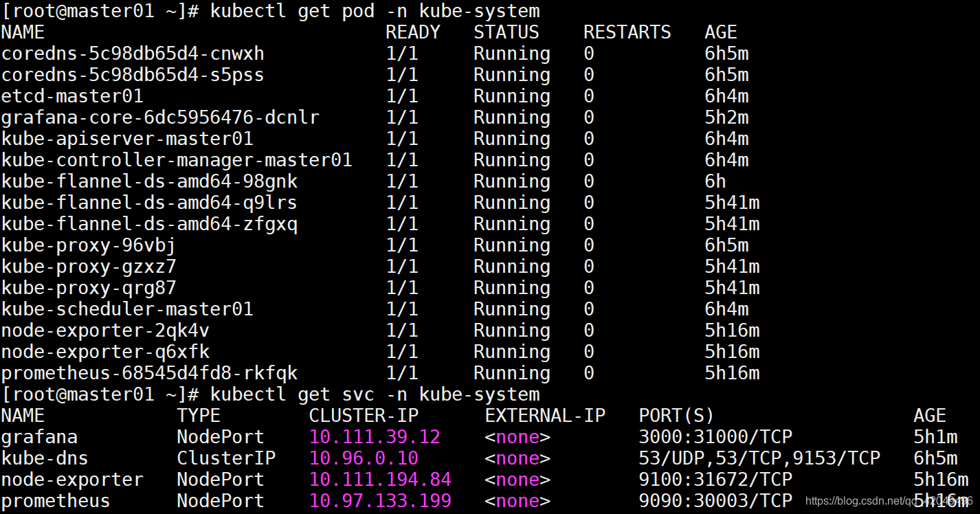Click restarts value 0 for prometheus pod

pyautogui.click(x=589, y=374)
